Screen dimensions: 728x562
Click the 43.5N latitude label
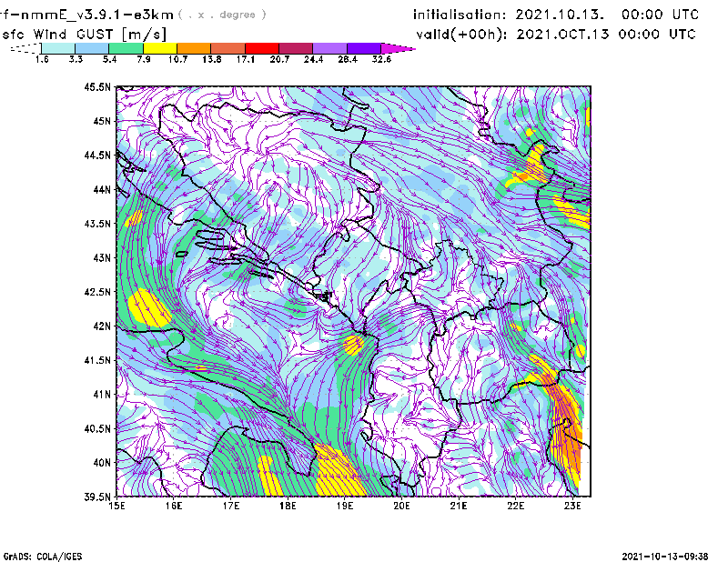[97, 224]
